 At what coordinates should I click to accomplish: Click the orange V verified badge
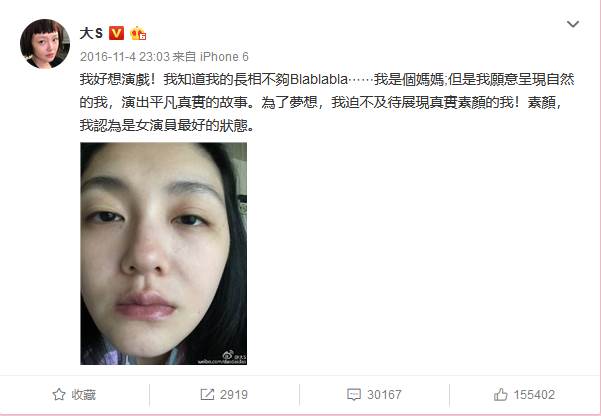tap(117, 34)
